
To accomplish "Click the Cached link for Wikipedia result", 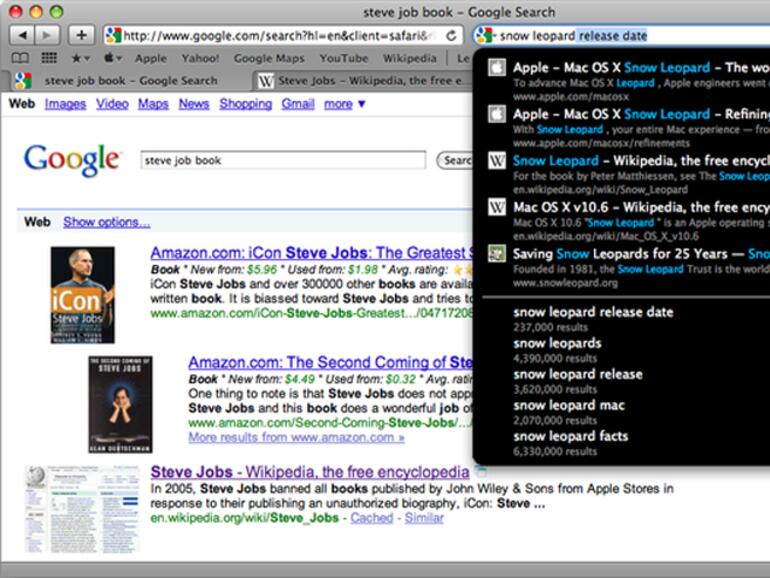I will click(x=372, y=518).
